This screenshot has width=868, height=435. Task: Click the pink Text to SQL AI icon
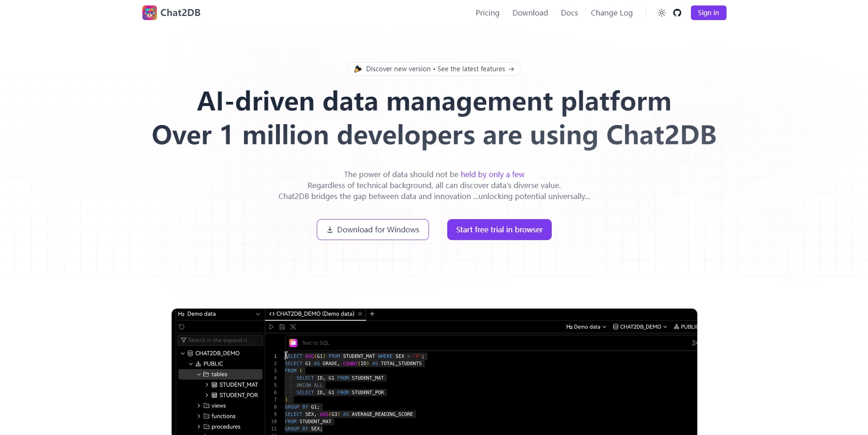pos(293,343)
